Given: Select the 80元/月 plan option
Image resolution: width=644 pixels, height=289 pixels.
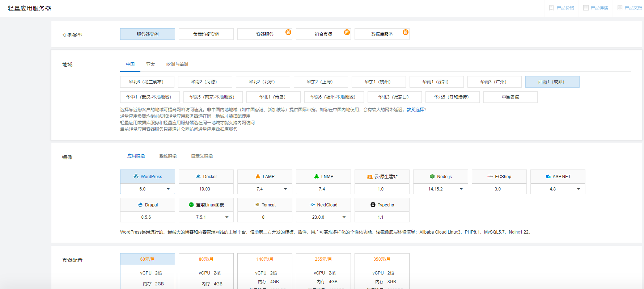Looking at the screenshot, I should tap(206, 259).
